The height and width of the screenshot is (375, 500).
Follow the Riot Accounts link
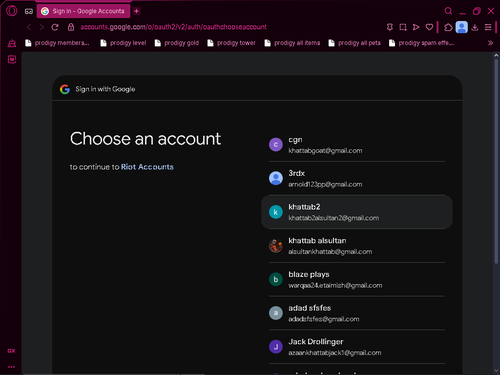coord(147,167)
